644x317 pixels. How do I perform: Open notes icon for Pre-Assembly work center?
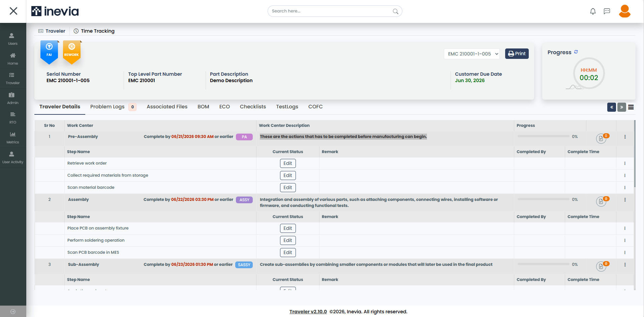coord(601,138)
